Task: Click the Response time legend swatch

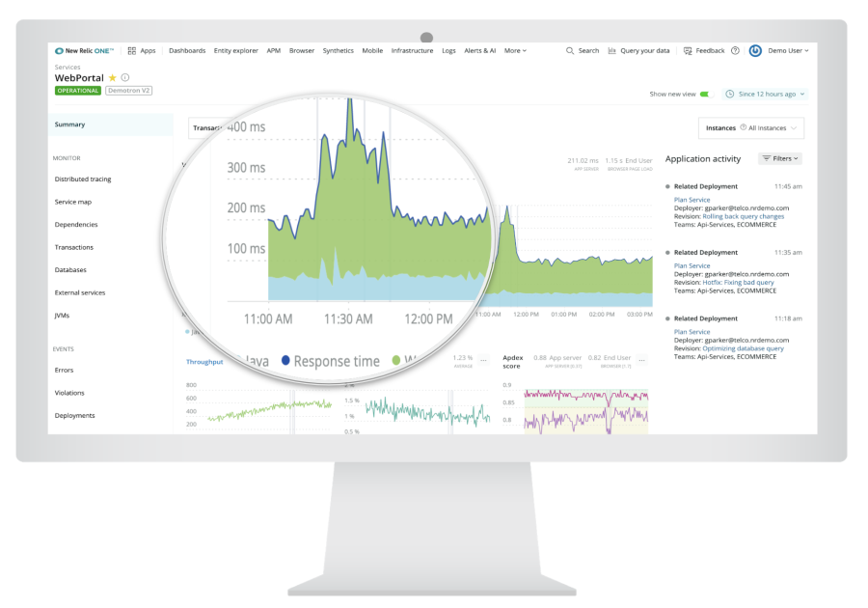Action: tap(285, 361)
